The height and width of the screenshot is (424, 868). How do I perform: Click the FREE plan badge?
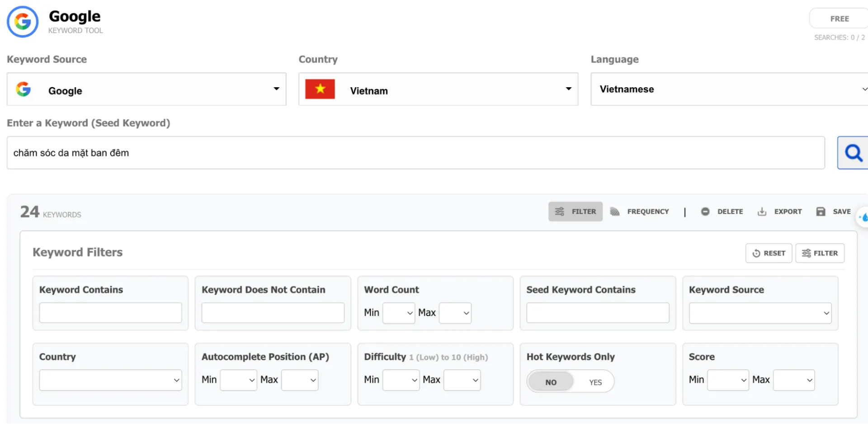840,19
